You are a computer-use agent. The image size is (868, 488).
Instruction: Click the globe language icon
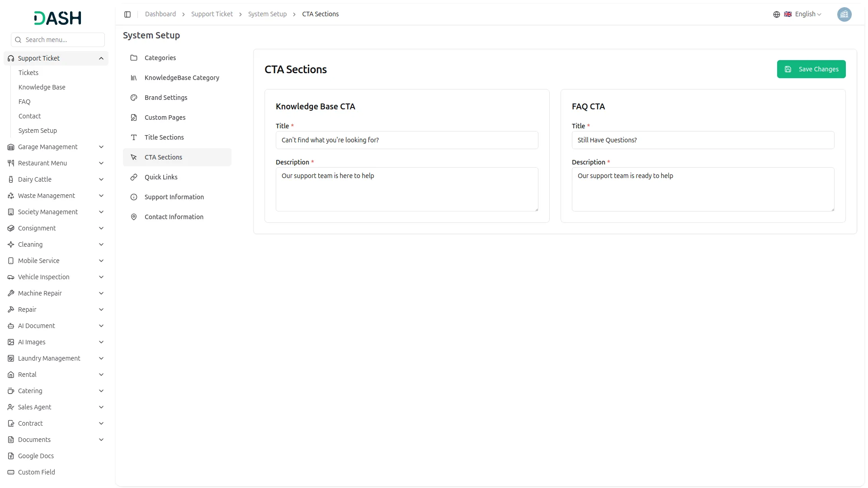776,14
